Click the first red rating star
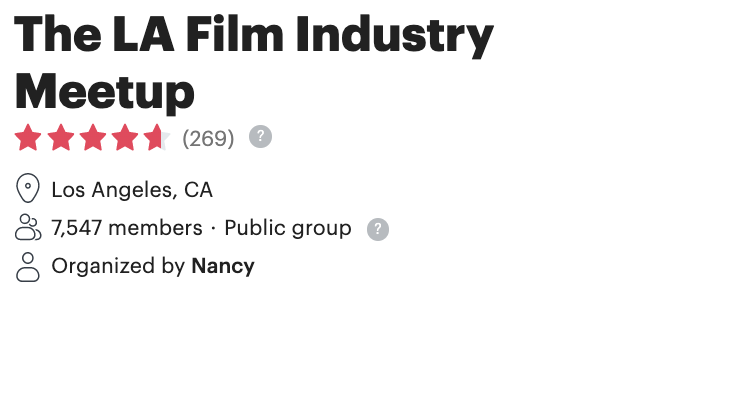750x400 pixels. (28, 138)
